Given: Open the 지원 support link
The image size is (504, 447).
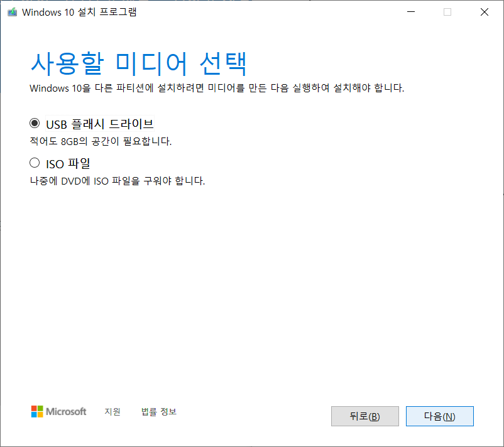Looking at the screenshot, I should pos(112,412).
